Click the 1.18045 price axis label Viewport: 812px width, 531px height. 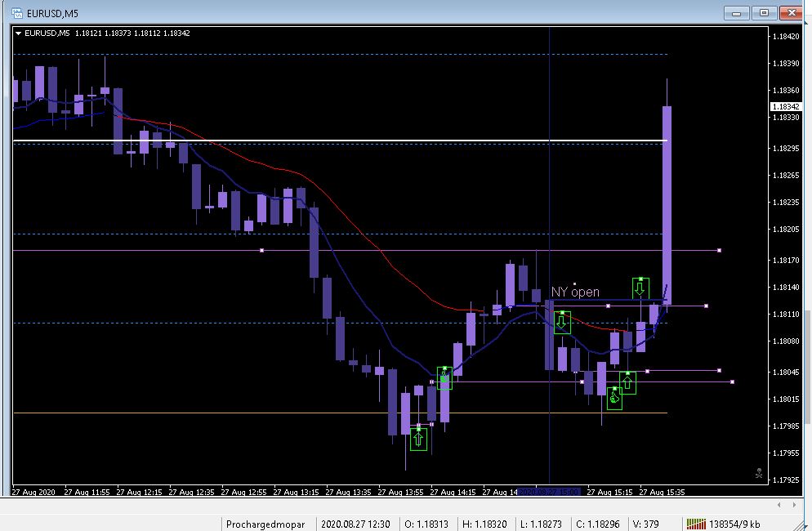click(786, 372)
